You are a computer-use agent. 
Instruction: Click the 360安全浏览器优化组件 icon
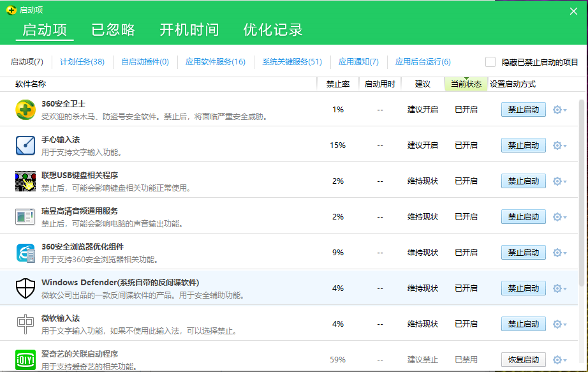click(x=26, y=253)
